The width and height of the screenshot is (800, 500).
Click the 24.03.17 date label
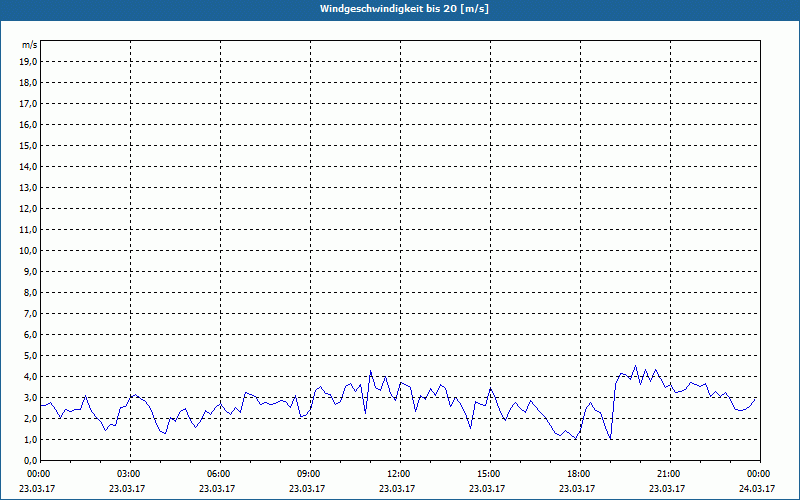[x=757, y=488]
